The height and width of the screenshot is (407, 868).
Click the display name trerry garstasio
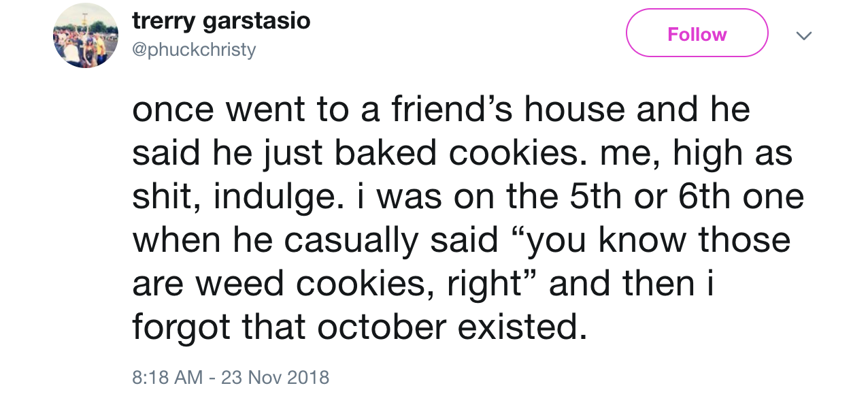pos(222,20)
